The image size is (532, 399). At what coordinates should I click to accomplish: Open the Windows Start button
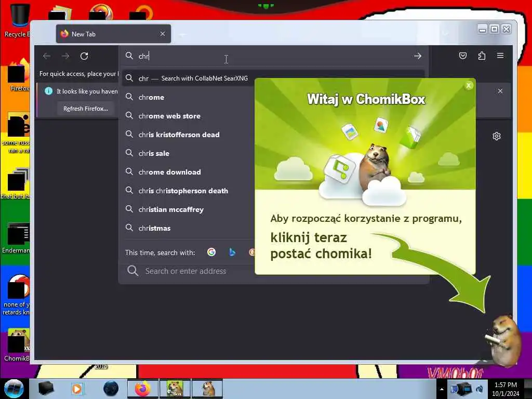tap(14, 389)
